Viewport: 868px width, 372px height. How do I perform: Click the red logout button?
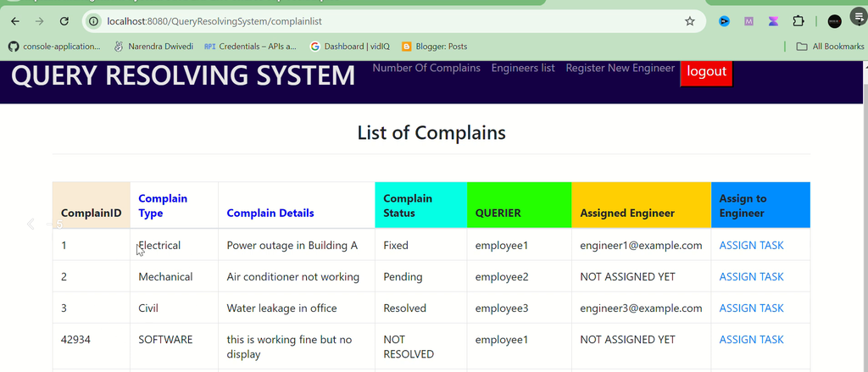[706, 72]
